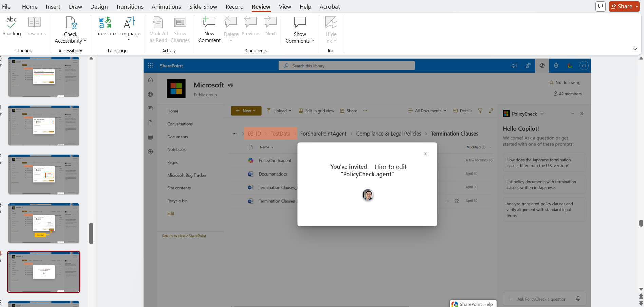Click the Not following star

[551, 82]
